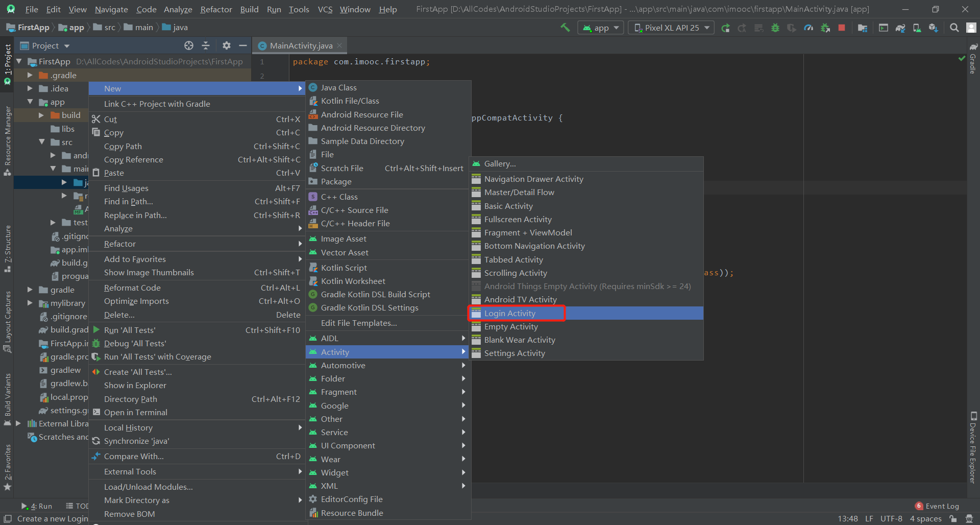The image size is (980, 525).
Task: Click the Make Project hammer icon
Action: 565,28
